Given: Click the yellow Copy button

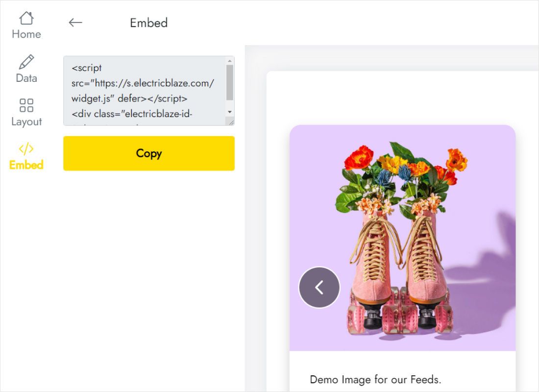Looking at the screenshot, I should pyautogui.click(x=149, y=153).
